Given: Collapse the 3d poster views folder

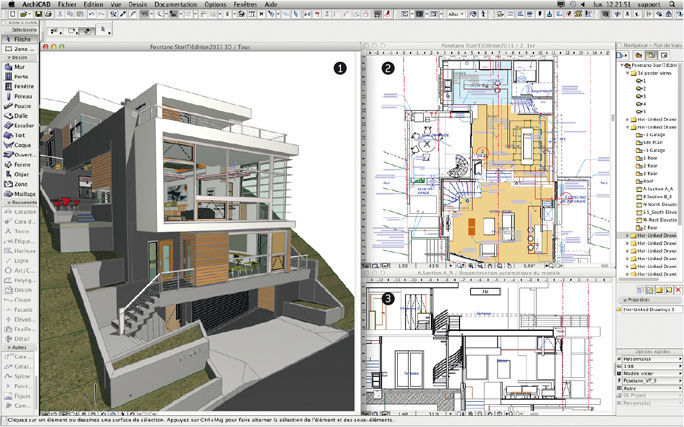Looking at the screenshot, I should tap(629, 73).
